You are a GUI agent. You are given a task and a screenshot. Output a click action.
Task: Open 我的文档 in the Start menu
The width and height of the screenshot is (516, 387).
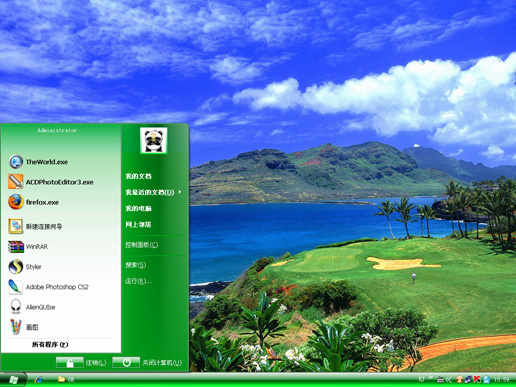pyautogui.click(x=138, y=176)
